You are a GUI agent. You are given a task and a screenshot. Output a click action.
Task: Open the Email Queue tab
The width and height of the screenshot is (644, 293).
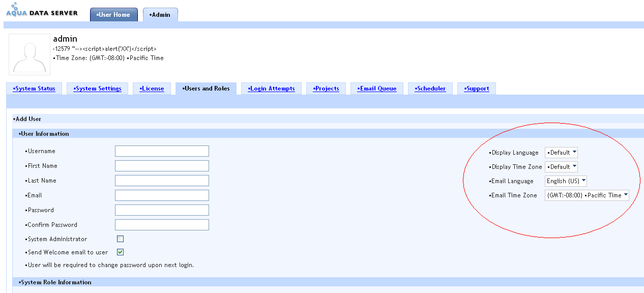[x=377, y=89]
